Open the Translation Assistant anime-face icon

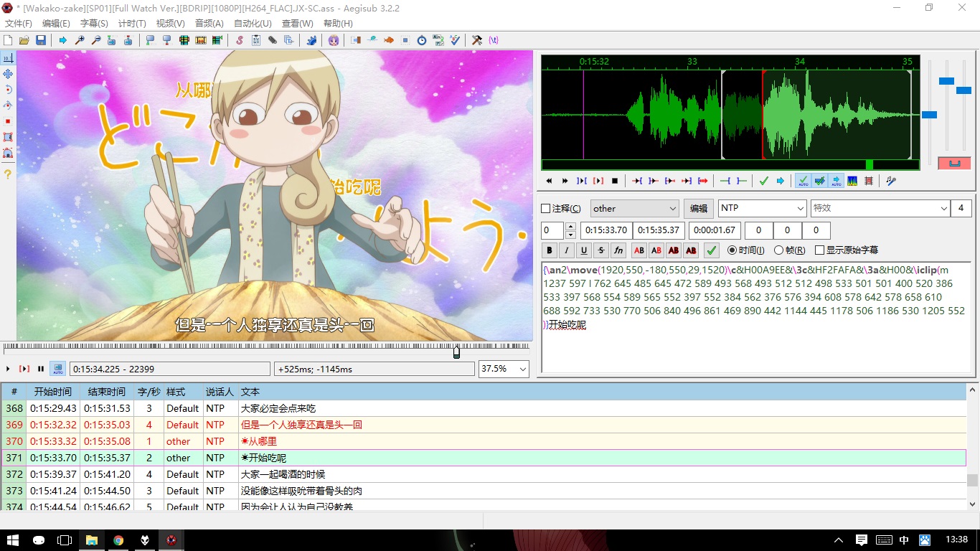tap(334, 40)
